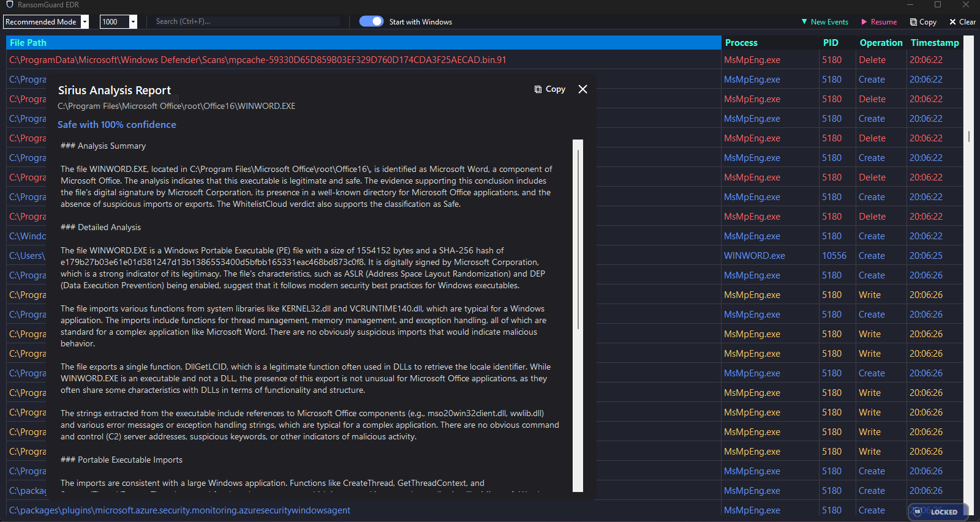Click the WINWORD.EXE file path in the report

[x=176, y=106]
